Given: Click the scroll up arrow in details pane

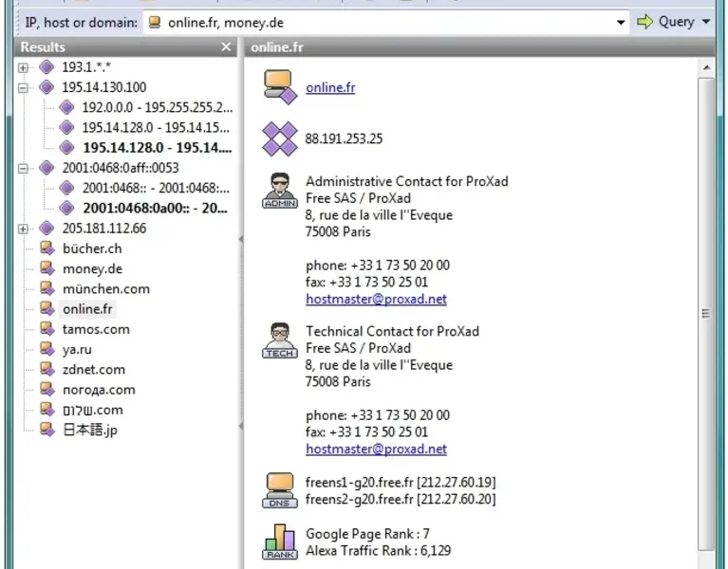Looking at the screenshot, I should pos(706,67).
